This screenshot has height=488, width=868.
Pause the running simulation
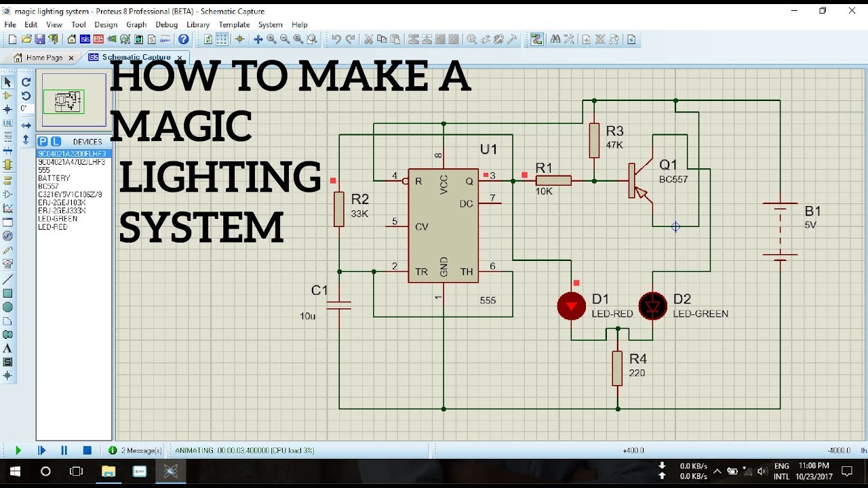(64, 450)
